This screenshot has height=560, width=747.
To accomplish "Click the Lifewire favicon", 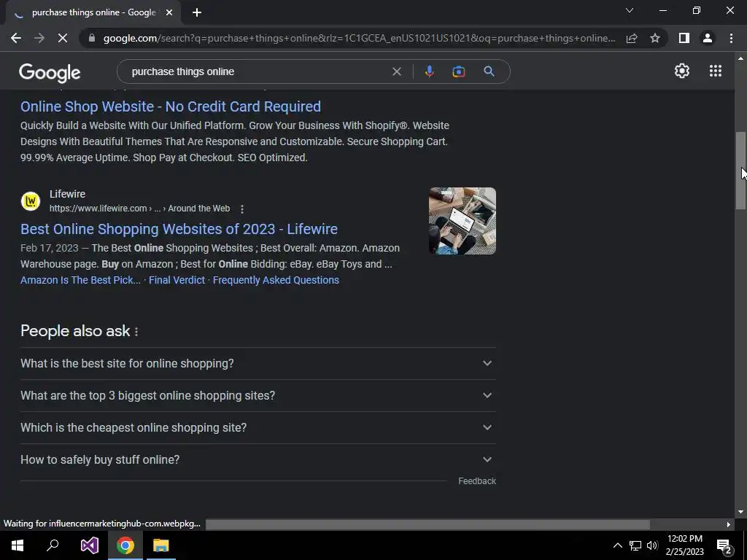I will (x=31, y=201).
